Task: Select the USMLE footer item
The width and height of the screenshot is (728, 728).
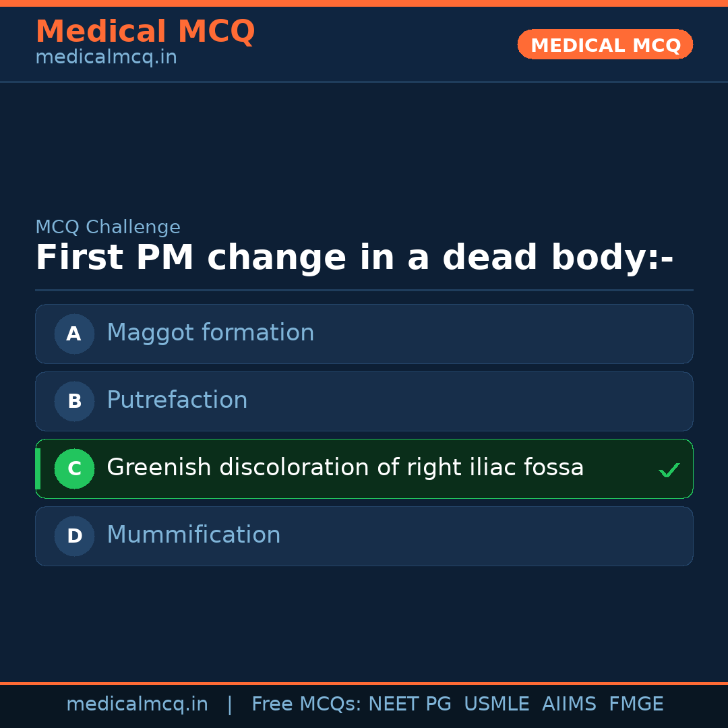Action: (496, 704)
